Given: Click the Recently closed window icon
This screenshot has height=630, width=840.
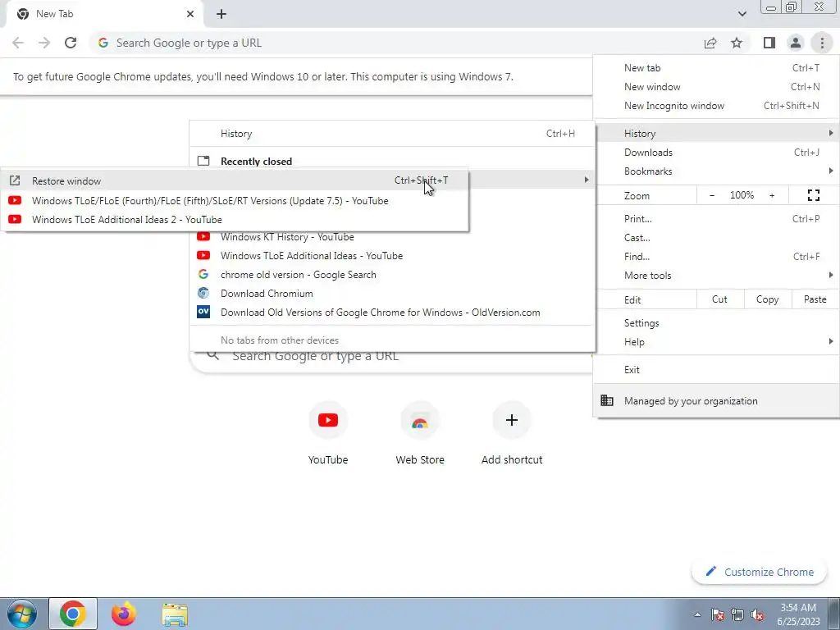Looking at the screenshot, I should point(203,161).
